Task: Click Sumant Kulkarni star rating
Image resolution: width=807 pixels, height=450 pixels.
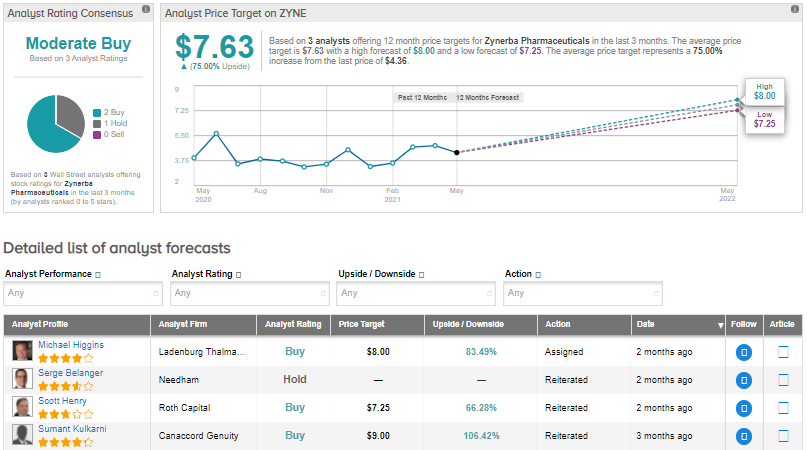Action: click(65, 442)
